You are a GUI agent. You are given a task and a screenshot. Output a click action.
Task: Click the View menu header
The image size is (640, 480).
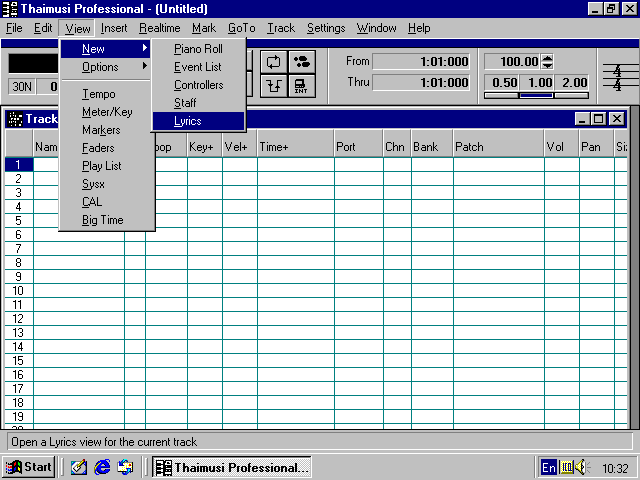click(x=77, y=28)
